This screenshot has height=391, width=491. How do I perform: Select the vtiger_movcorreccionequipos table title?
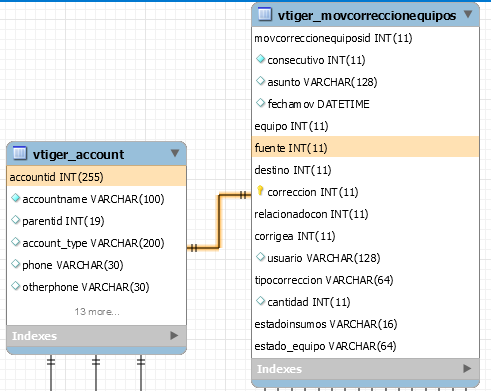[367, 15]
